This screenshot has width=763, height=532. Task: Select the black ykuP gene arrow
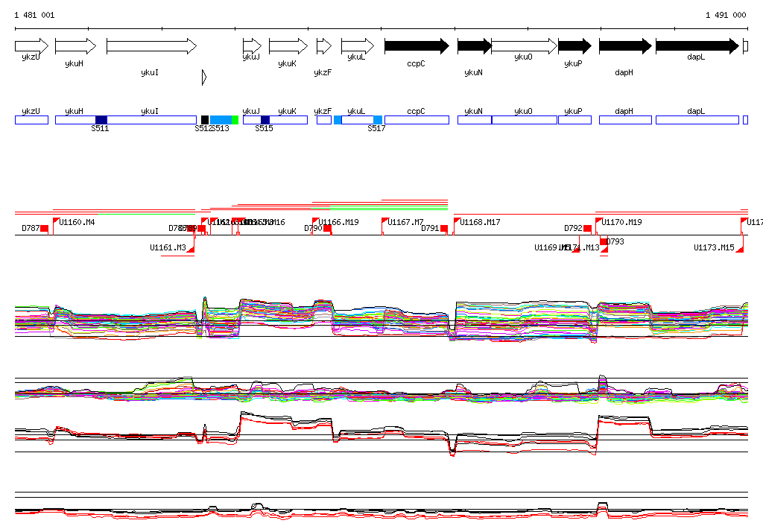click(574, 46)
